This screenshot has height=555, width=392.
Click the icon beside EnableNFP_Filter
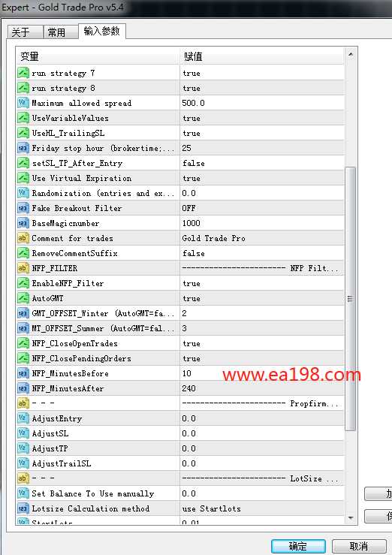[23, 283]
